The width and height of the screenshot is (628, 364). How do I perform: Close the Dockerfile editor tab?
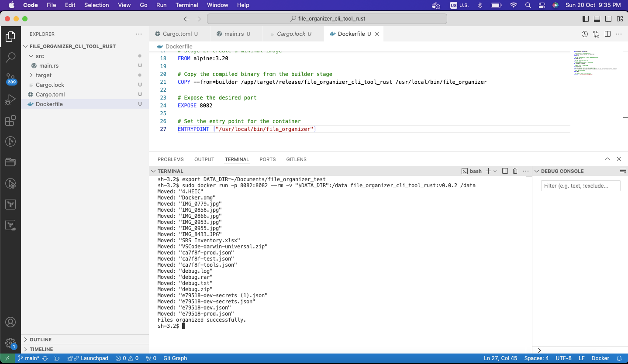click(x=377, y=34)
